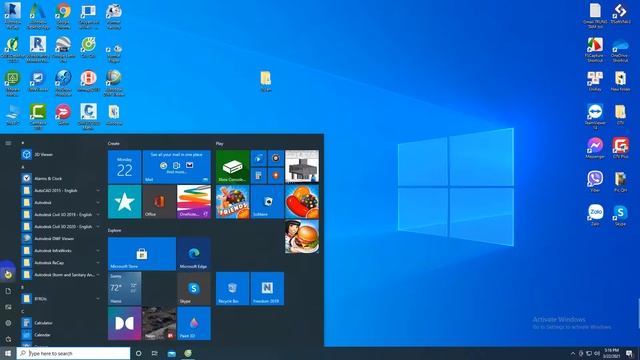Open Autodesk DWF Viewer entry
Viewport: 640px width, 360px height.
click(60, 238)
